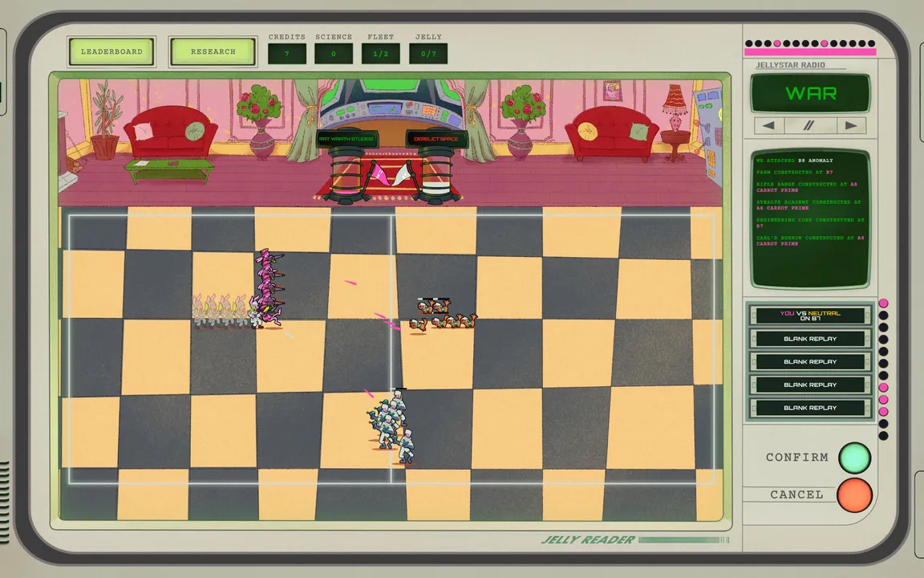Skip to previous Jellystar Radio track
The height and width of the screenshot is (578, 924).
(768, 125)
